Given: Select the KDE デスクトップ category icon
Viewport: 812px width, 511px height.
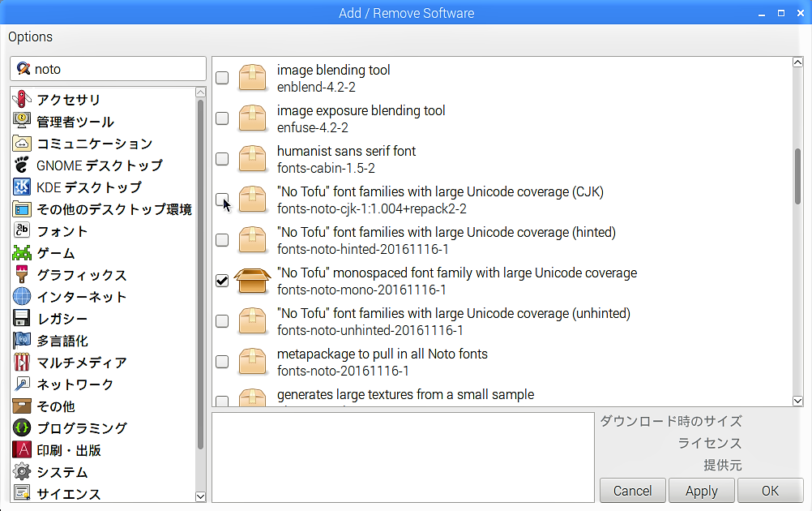Looking at the screenshot, I should click(x=22, y=187).
